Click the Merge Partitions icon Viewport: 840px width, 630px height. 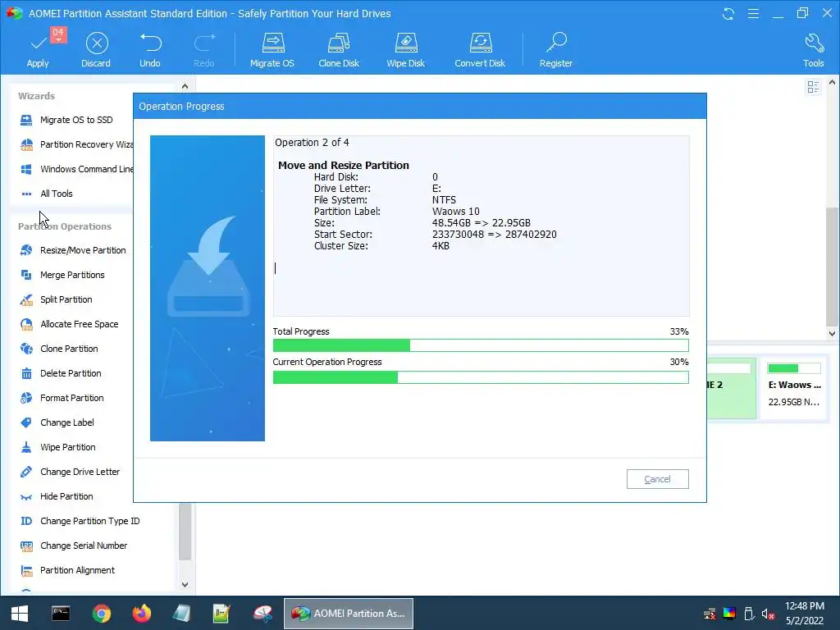[x=26, y=275]
